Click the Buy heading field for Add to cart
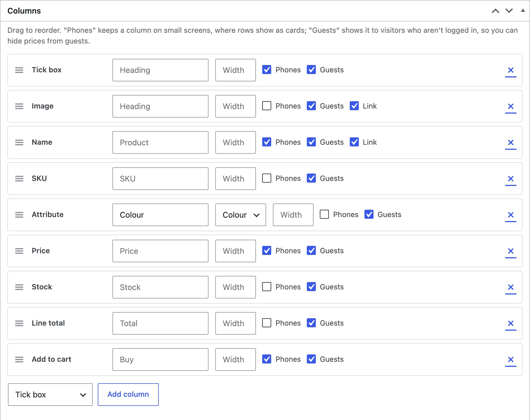 pyautogui.click(x=160, y=360)
